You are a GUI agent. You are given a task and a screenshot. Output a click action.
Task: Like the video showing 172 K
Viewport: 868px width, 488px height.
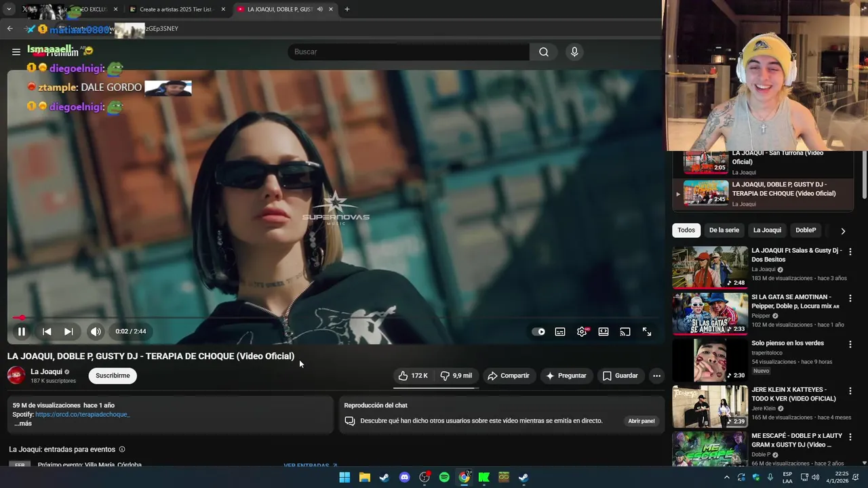[x=414, y=375]
